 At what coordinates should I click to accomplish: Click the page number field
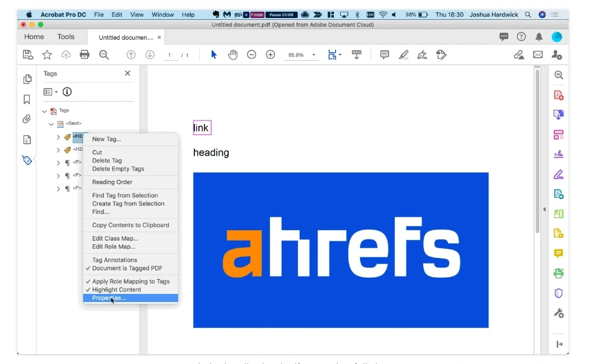tap(171, 55)
